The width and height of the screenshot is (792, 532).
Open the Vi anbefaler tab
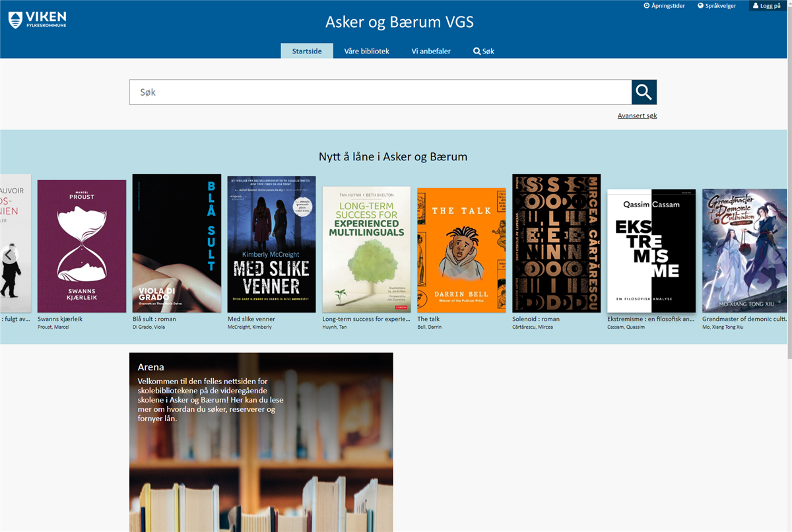point(431,51)
